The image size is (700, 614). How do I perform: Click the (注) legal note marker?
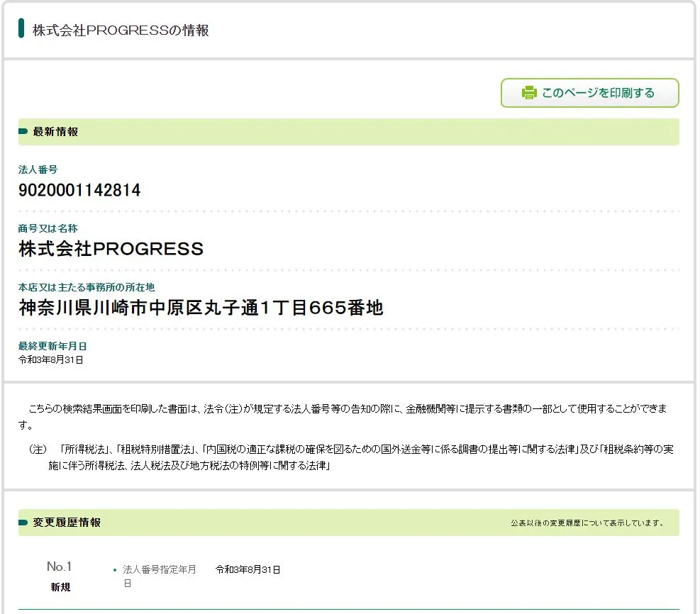[38, 450]
